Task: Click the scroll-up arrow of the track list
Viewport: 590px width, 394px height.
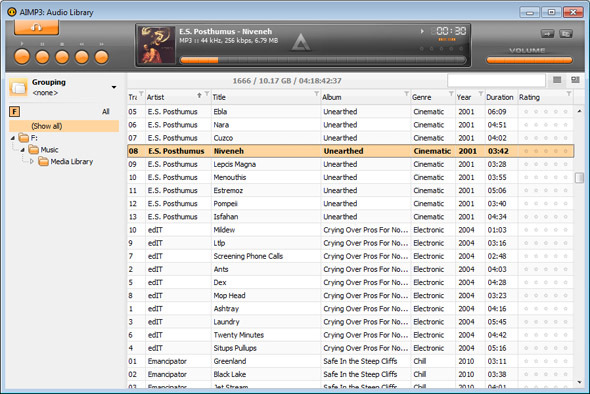Action: click(579, 111)
